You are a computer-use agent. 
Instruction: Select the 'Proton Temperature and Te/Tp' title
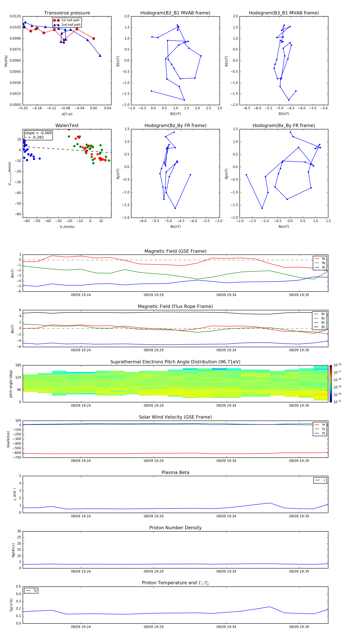coord(175,583)
